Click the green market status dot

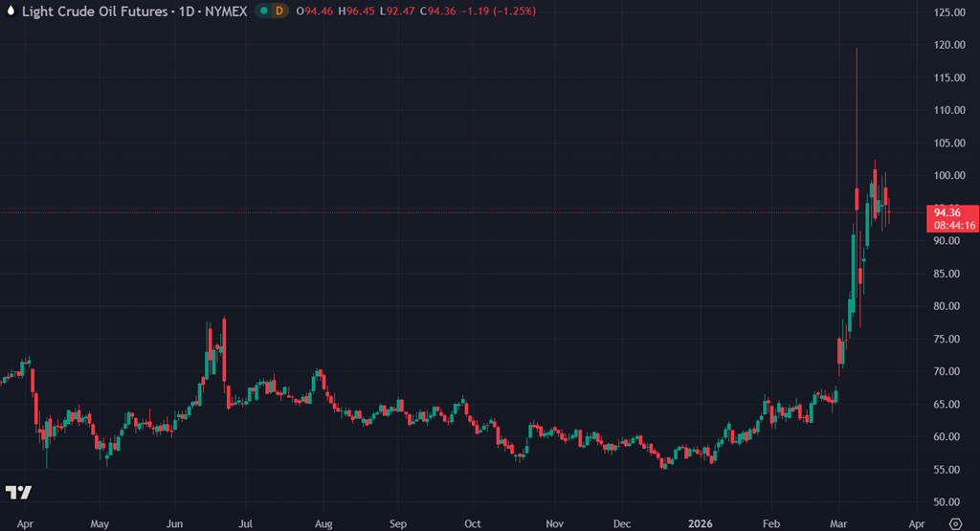tap(263, 11)
